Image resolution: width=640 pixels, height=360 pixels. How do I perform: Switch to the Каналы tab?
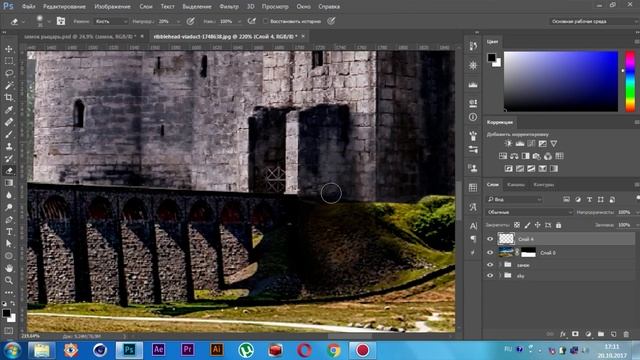coord(516,185)
